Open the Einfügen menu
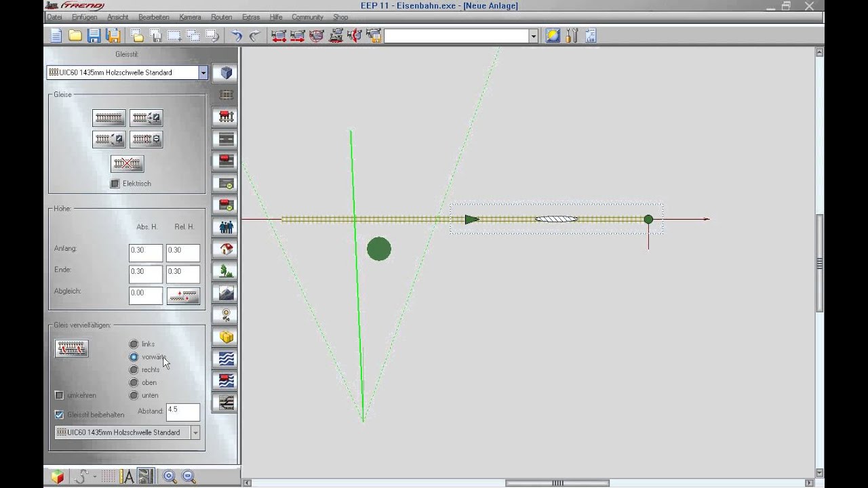868x488 pixels. [85, 17]
